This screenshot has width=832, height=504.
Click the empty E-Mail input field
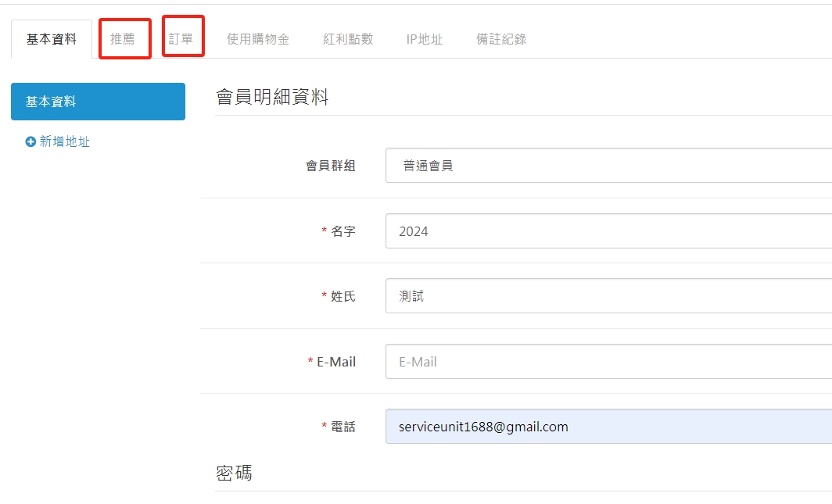pyautogui.click(x=608, y=362)
